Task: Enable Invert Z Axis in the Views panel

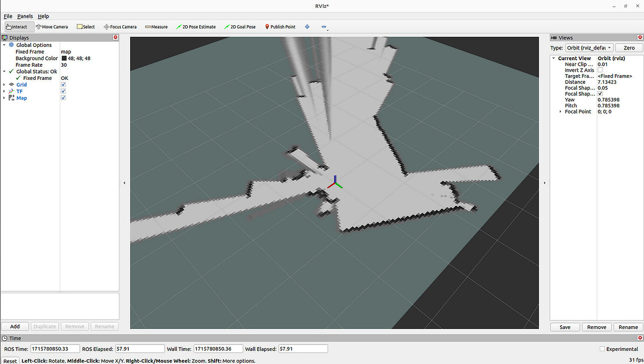Action: [600, 70]
